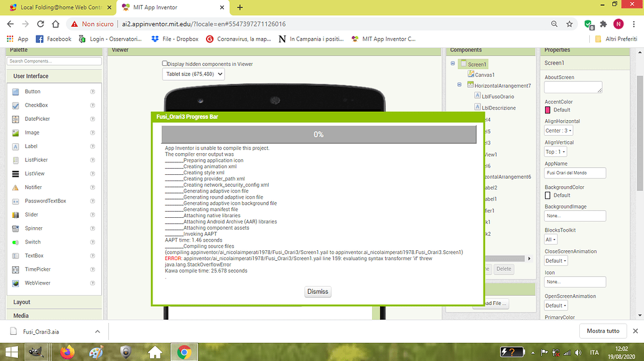Toggle Display hidden components in Viewer
644x361 pixels.
pyautogui.click(x=165, y=63)
